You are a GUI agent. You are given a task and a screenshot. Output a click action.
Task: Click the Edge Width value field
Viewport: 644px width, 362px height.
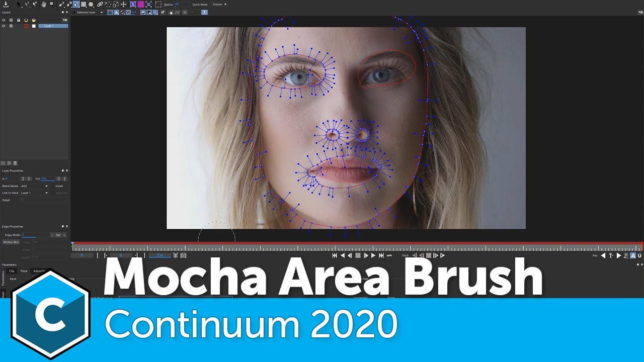point(35,235)
